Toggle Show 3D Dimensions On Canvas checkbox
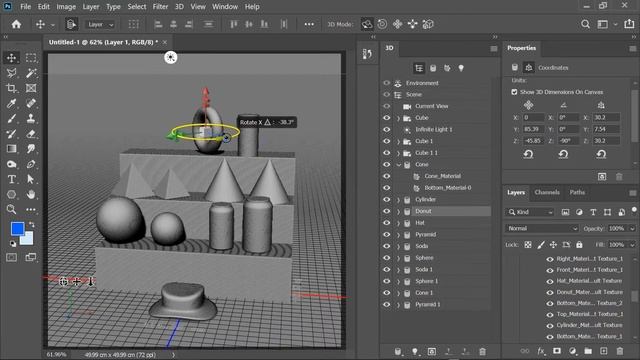This screenshot has height=360, width=640. coord(514,92)
